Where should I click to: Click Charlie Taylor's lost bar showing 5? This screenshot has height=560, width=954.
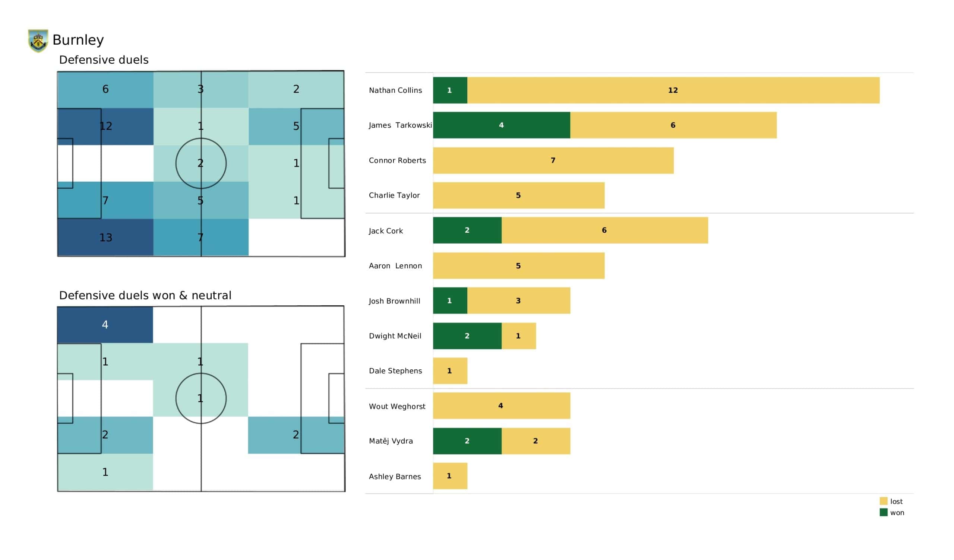tap(518, 195)
